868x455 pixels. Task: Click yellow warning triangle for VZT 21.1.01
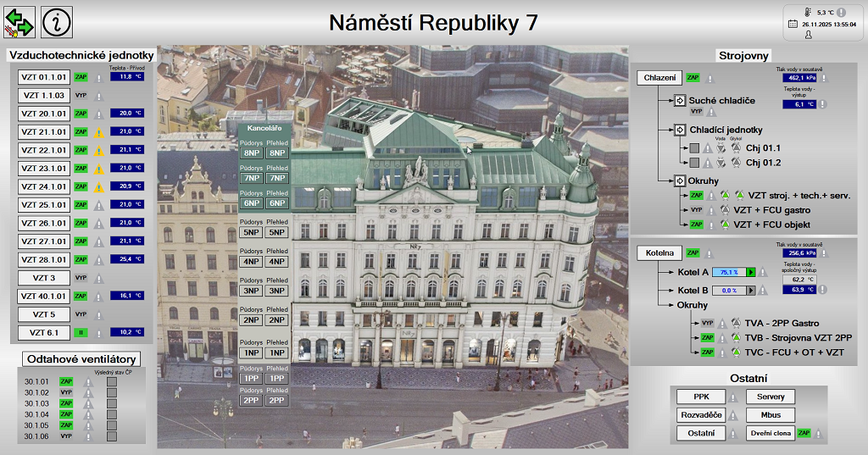pos(99,132)
